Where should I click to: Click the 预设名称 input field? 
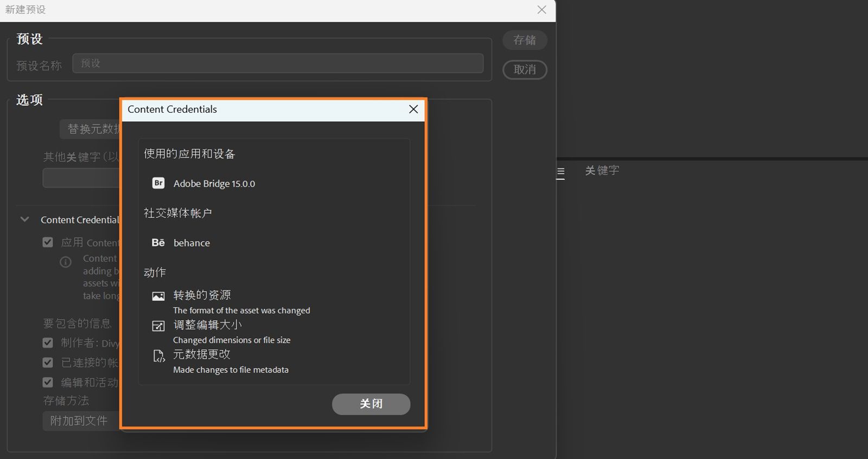[278, 63]
